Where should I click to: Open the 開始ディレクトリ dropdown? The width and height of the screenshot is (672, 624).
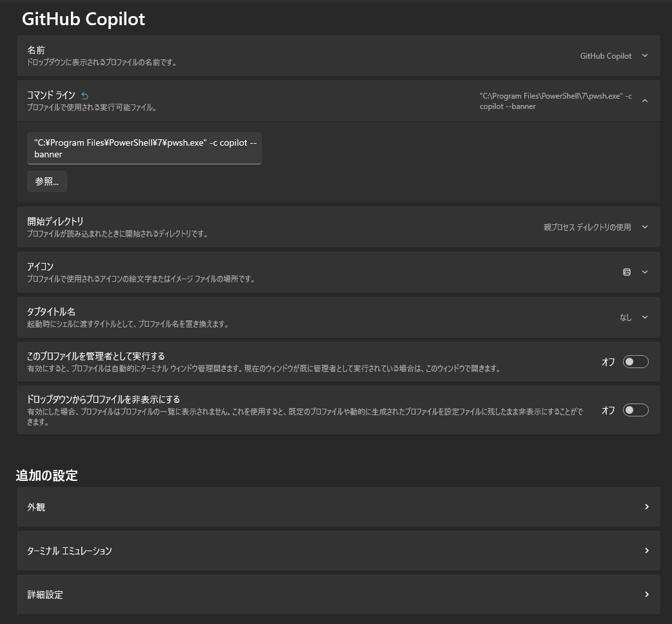pos(644,227)
